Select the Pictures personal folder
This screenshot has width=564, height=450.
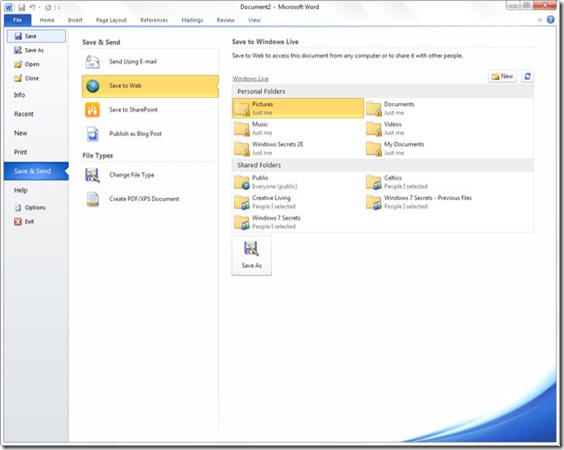298,108
